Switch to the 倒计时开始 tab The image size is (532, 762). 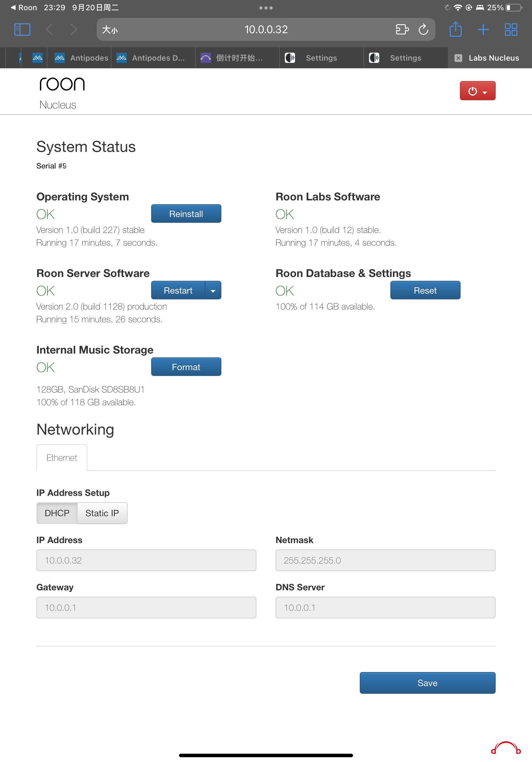(x=238, y=58)
